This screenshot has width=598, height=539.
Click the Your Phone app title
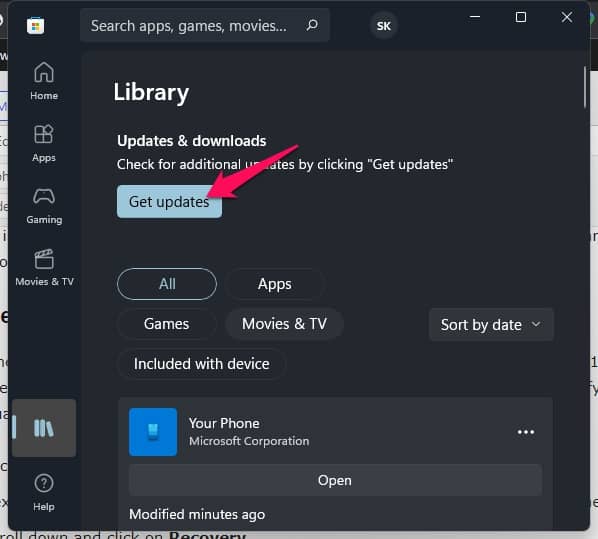click(x=224, y=423)
